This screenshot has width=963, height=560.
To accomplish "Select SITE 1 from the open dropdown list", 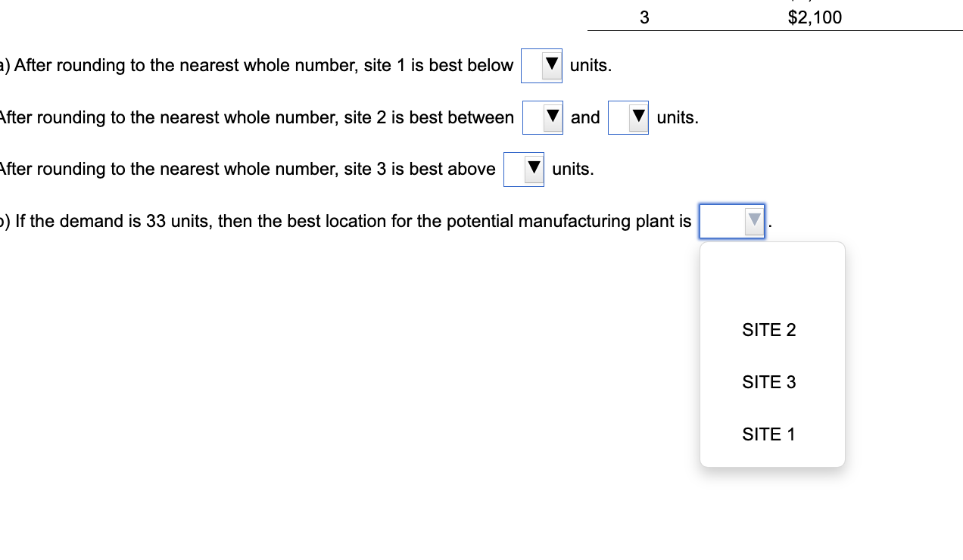I will 768,434.
